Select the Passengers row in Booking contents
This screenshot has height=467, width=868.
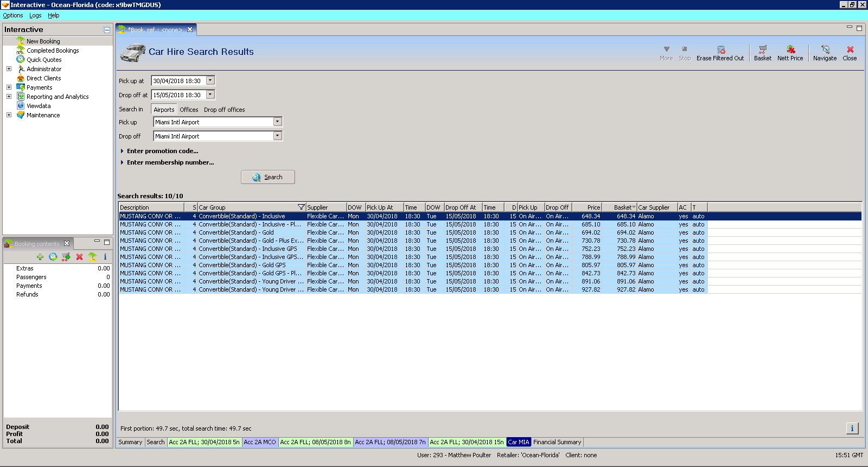(x=58, y=277)
